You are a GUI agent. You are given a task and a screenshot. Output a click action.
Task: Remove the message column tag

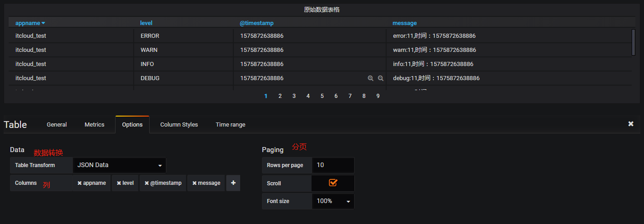(195, 183)
